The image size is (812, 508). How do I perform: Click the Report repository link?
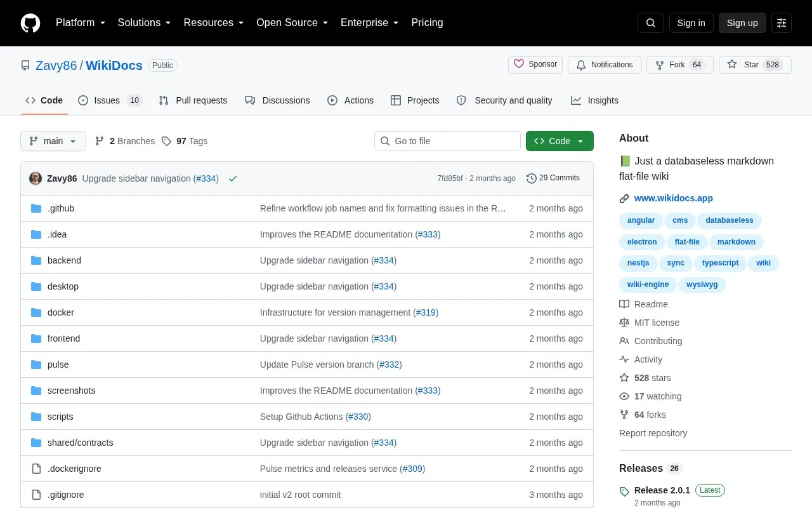[653, 433]
